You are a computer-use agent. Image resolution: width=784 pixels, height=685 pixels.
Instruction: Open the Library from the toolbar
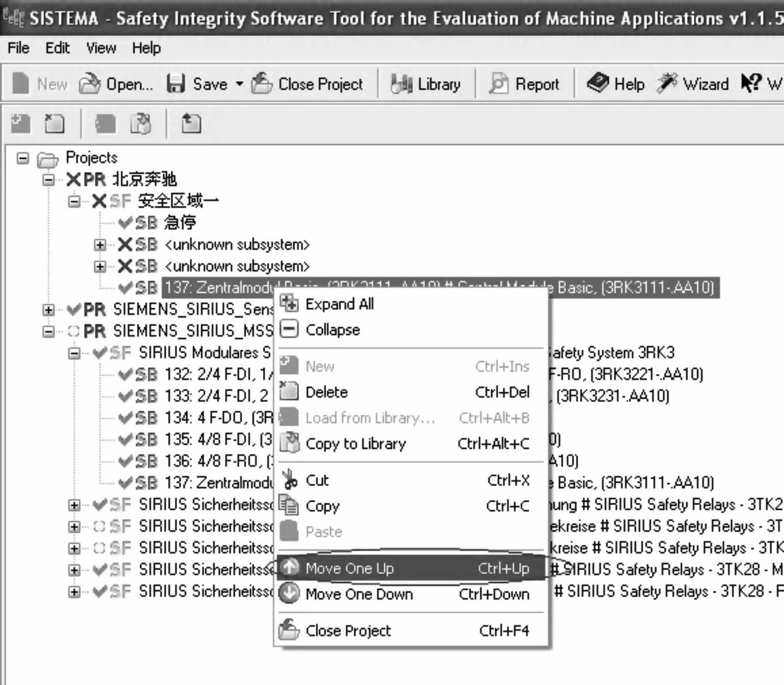(426, 84)
